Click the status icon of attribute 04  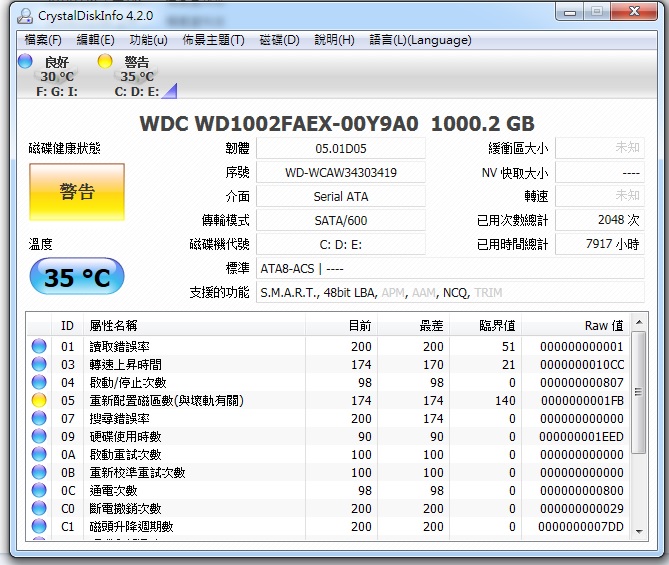click(x=39, y=382)
